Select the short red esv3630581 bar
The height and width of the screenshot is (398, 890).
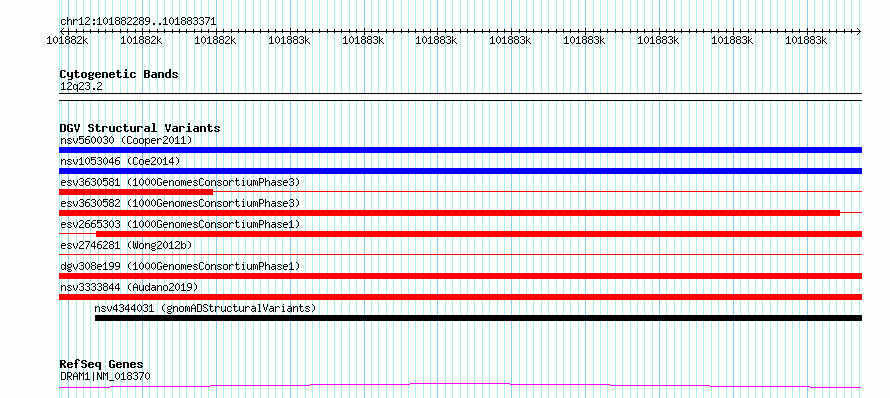(x=136, y=192)
